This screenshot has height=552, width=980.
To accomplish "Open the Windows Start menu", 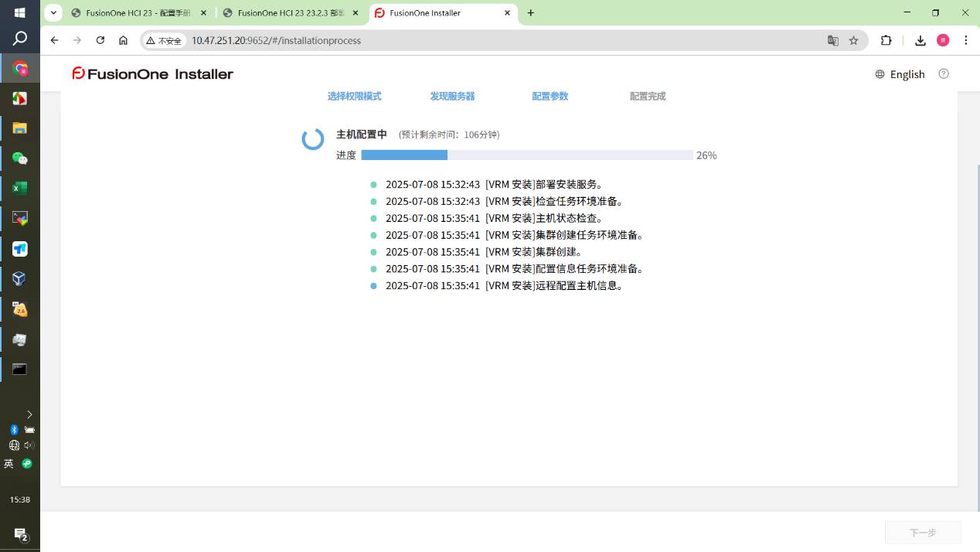I will tap(20, 13).
